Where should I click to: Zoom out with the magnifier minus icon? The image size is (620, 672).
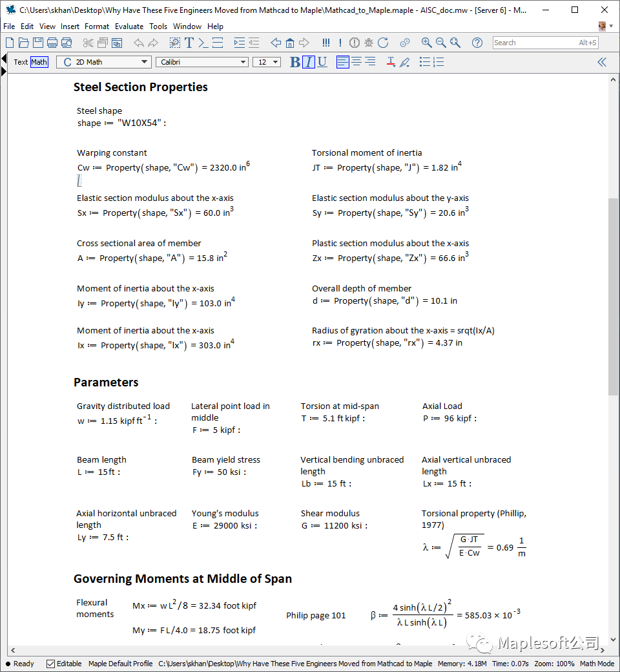tap(441, 43)
